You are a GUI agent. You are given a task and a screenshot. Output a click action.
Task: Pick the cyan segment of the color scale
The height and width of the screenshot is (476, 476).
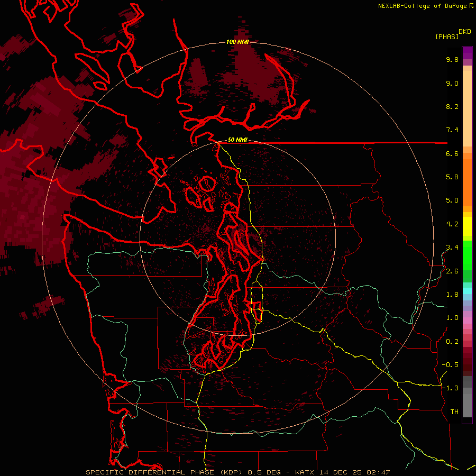click(x=467, y=291)
